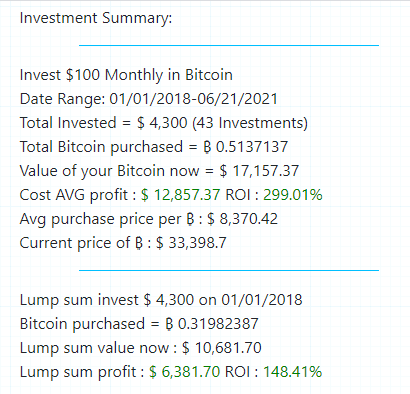Click the Total Bitcoin purchased 0.5137137 value

tap(246, 147)
